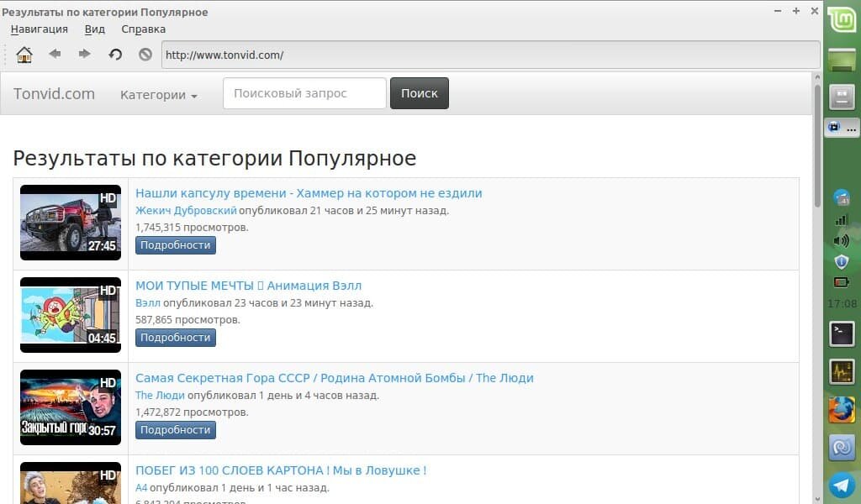Open the Справка menu
Screen dimensions: 861x504
coord(143,29)
